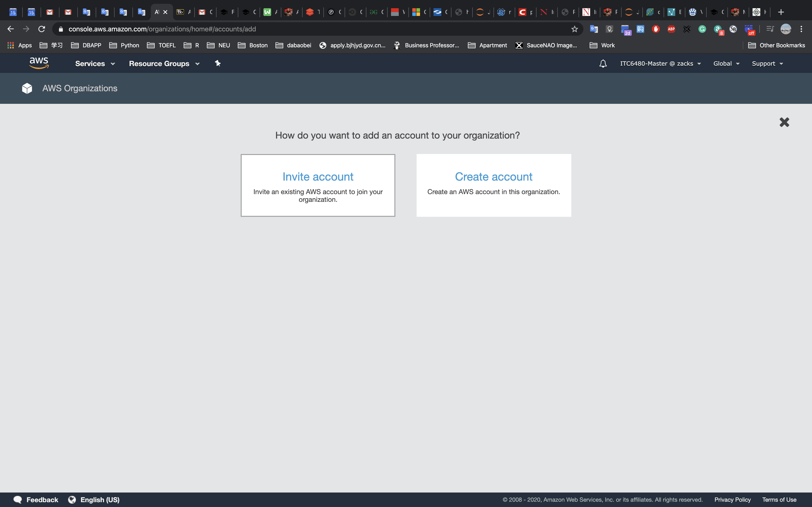Close the add account dialog with X
The image size is (812, 507).
point(784,122)
